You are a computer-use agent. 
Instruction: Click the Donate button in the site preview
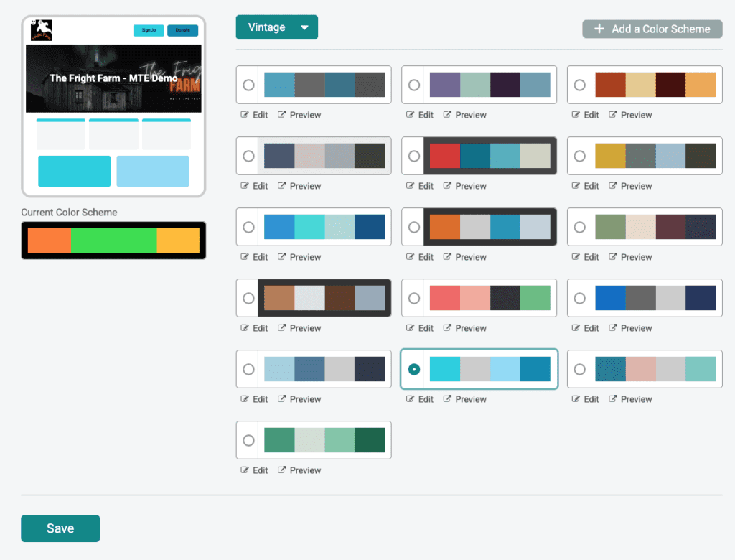tap(182, 30)
